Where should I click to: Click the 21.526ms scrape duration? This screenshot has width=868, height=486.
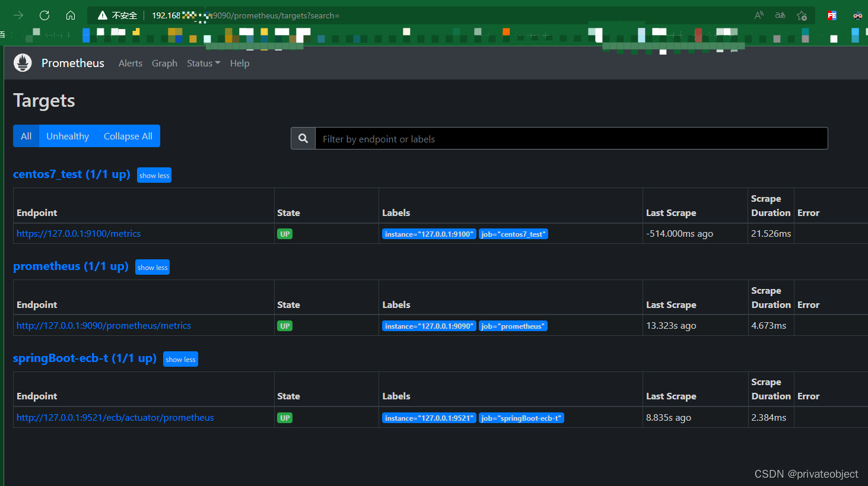coord(771,233)
